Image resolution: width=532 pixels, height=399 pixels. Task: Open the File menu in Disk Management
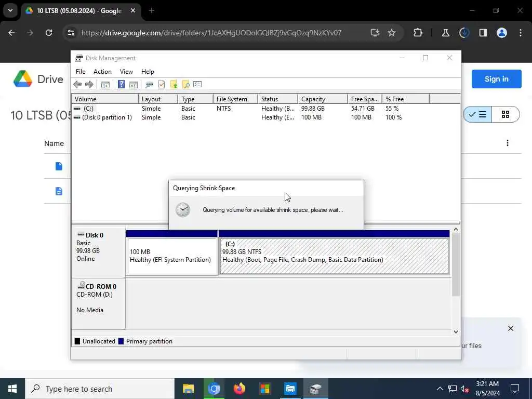tap(81, 72)
